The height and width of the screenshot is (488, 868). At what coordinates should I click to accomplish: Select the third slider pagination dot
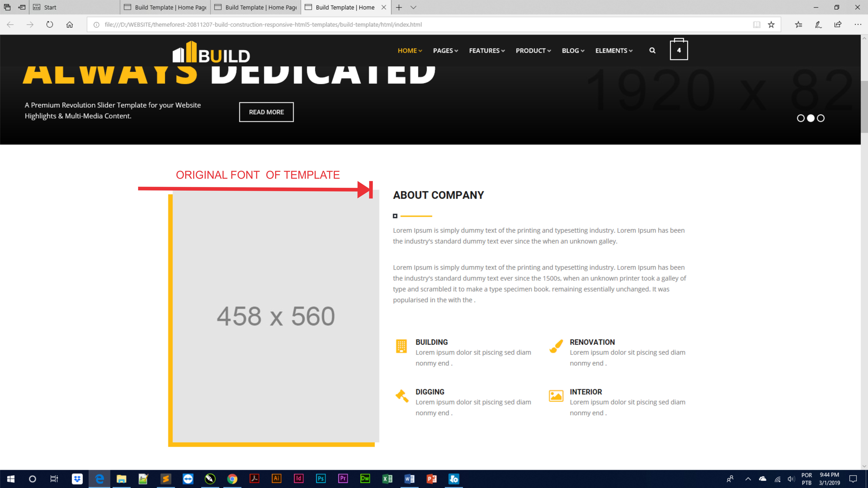[821, 118]
